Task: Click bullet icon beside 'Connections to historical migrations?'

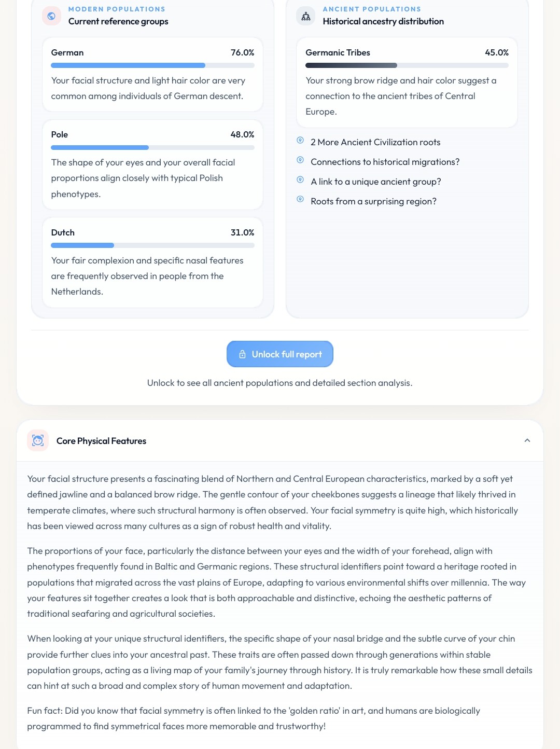Action: (300, 160)
